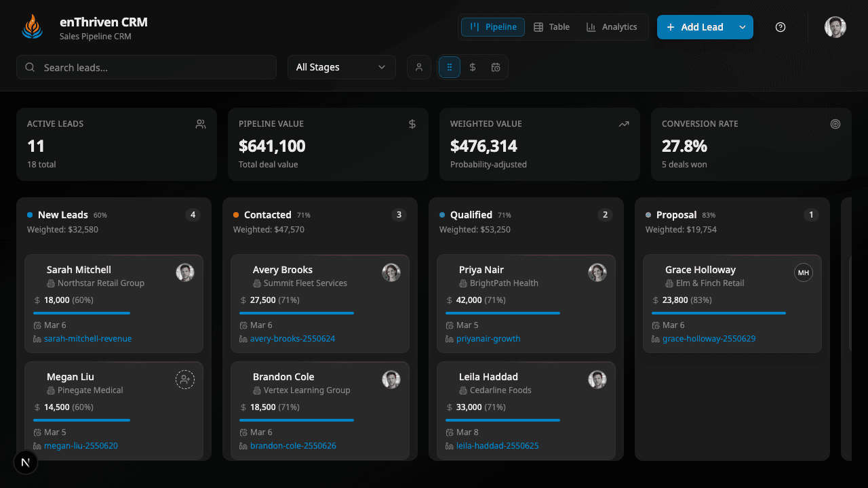Switch to the Table view tab
Screen dimensions: 868x488
[x=551, y=27]
